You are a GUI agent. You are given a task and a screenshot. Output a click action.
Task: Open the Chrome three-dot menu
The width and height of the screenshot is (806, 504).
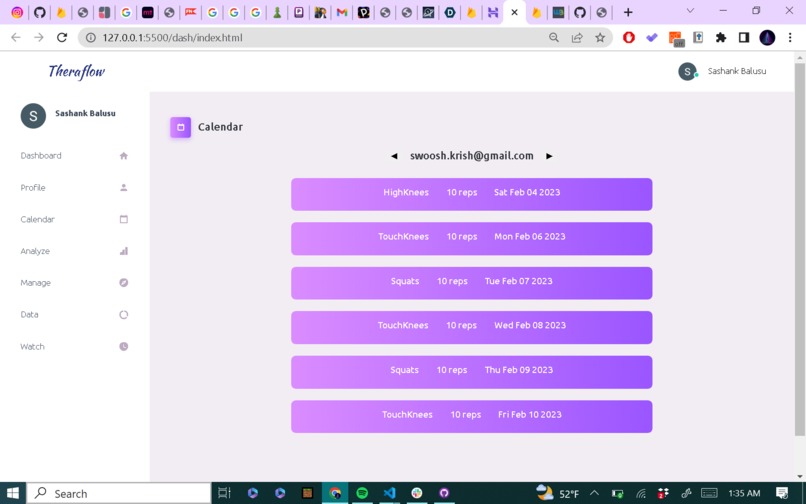pyautogui.click(x=790, y=38)
